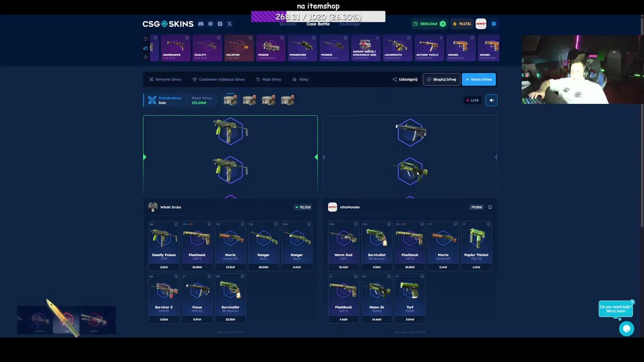Screen dimensions: 644x362
Task: Select the Turf P2000 item card
Action: click(410, 298)
